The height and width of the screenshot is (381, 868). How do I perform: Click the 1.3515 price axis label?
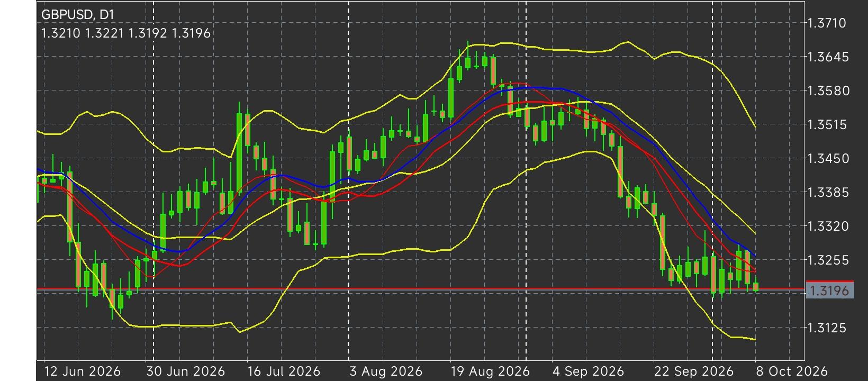point(827,124)
